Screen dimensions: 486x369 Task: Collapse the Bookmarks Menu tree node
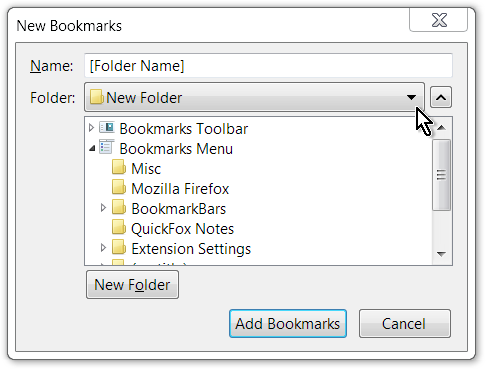click(x=92, y=148)
